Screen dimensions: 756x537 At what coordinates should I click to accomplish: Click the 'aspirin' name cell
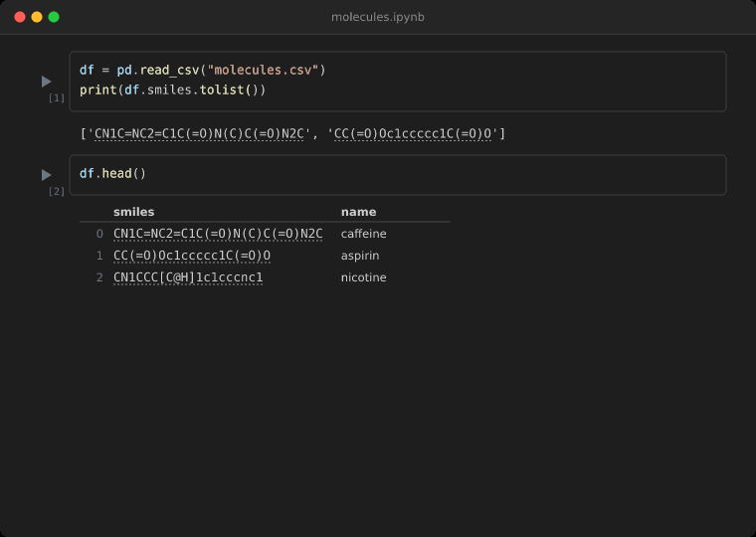tap(360, 256)
